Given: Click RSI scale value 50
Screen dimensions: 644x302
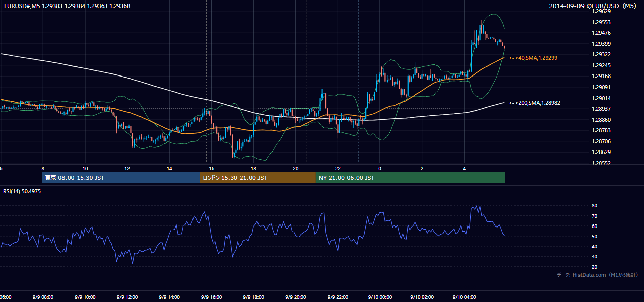Looking at the screenshot, I should pos(594,236).
